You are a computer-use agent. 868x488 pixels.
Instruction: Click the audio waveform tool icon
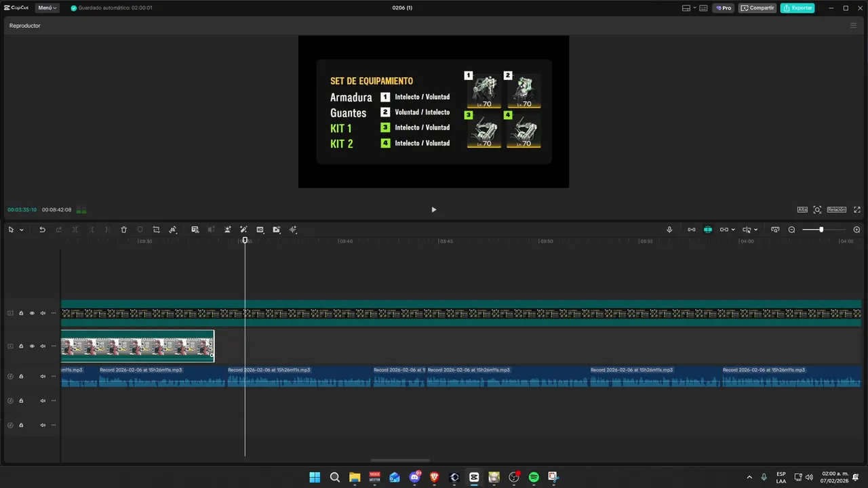click(x=293, y=230)
